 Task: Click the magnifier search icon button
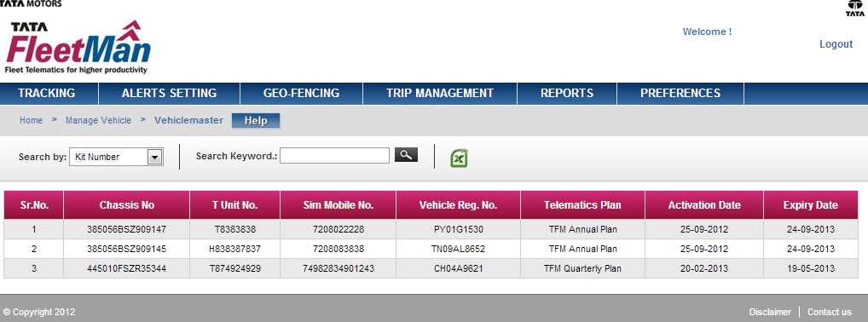(x=406, y=155)
